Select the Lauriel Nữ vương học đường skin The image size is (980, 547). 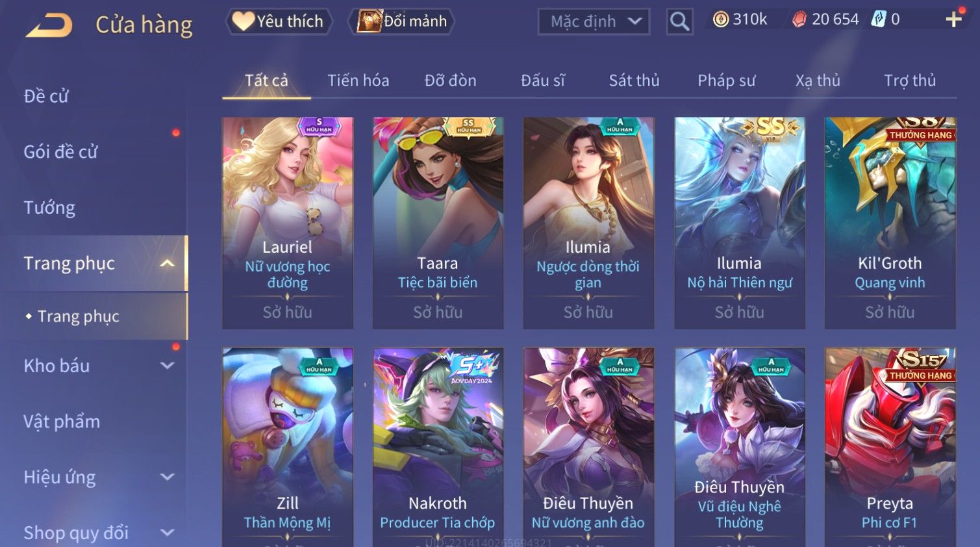pos(288,223)
